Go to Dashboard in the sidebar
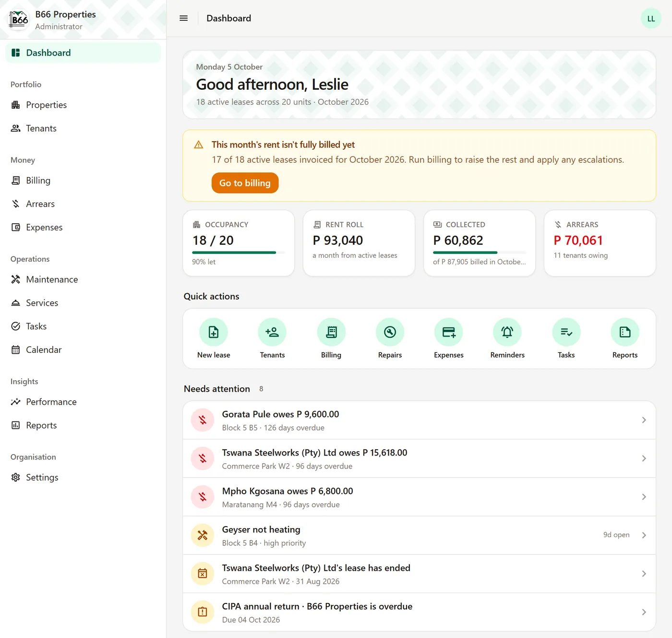Viewport: 672px width, 638px height. pos(83,53)
